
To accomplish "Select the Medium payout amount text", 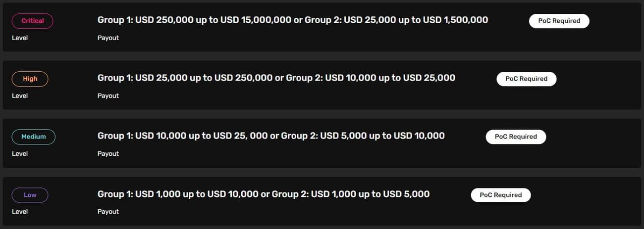I will click(x=271, y=136).
